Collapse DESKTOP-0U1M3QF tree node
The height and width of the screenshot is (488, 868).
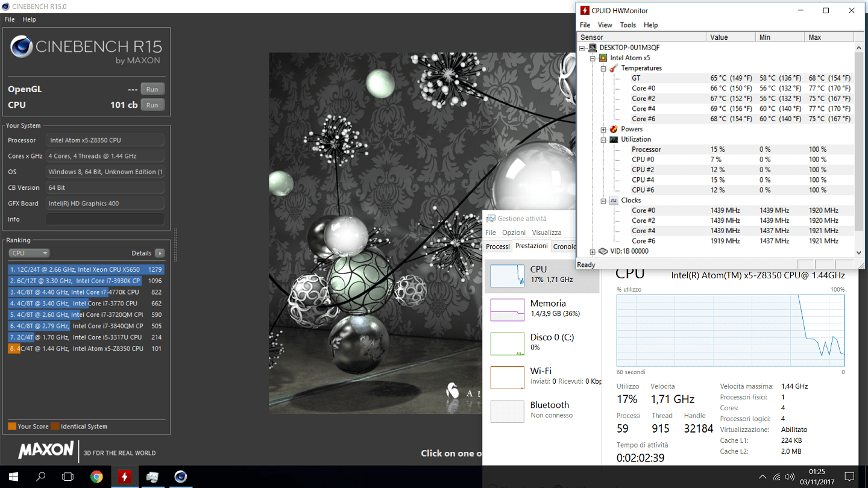[x=582, y=48]
